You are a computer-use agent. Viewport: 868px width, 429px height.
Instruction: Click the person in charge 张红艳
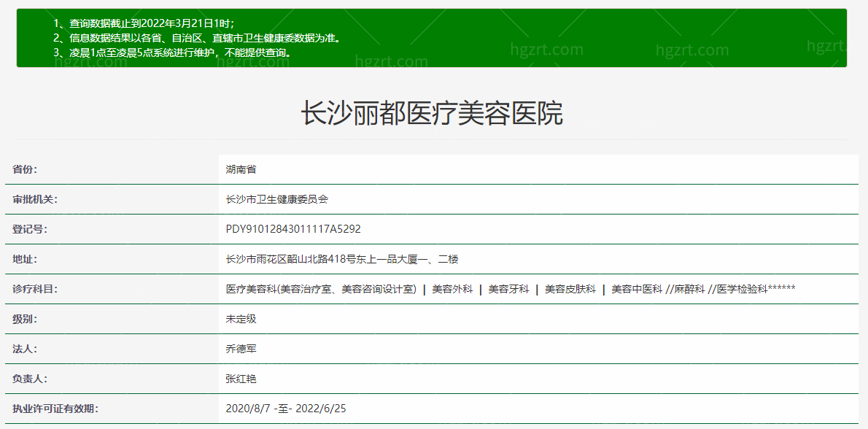pyautogui.click(x=240, y=378)
